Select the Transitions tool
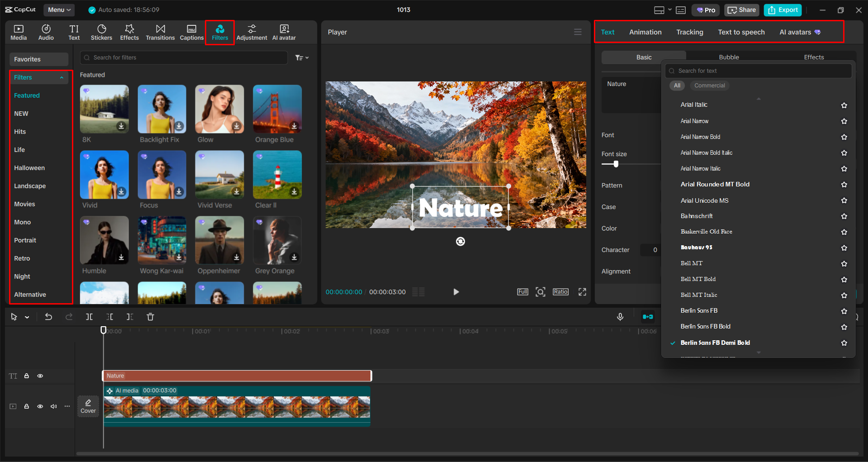 160,32
